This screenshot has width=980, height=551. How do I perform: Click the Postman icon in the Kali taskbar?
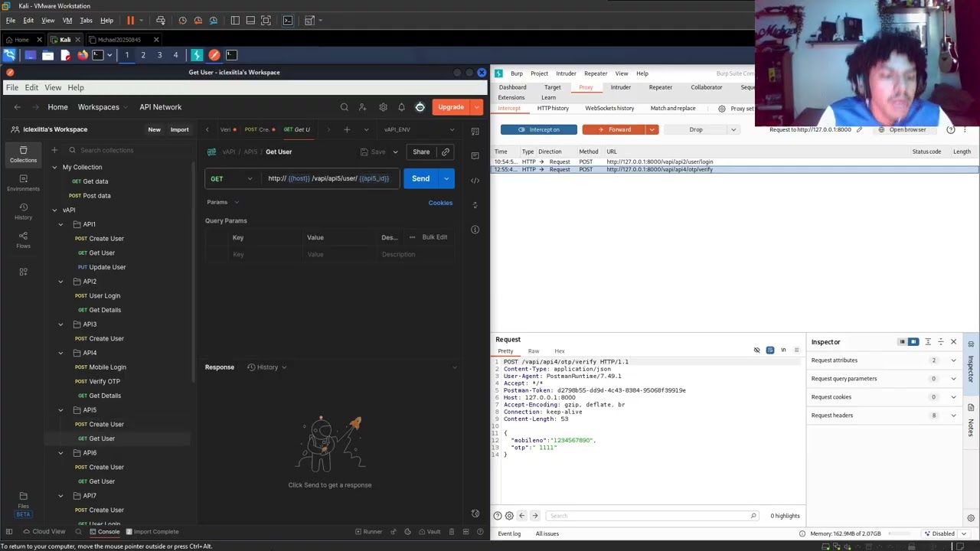[214, 55]
